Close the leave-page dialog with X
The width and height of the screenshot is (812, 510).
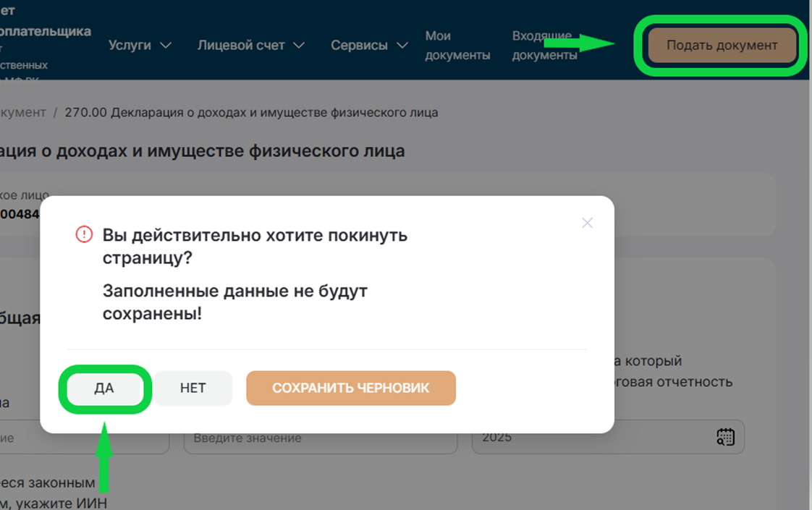[x=587, y=223]
